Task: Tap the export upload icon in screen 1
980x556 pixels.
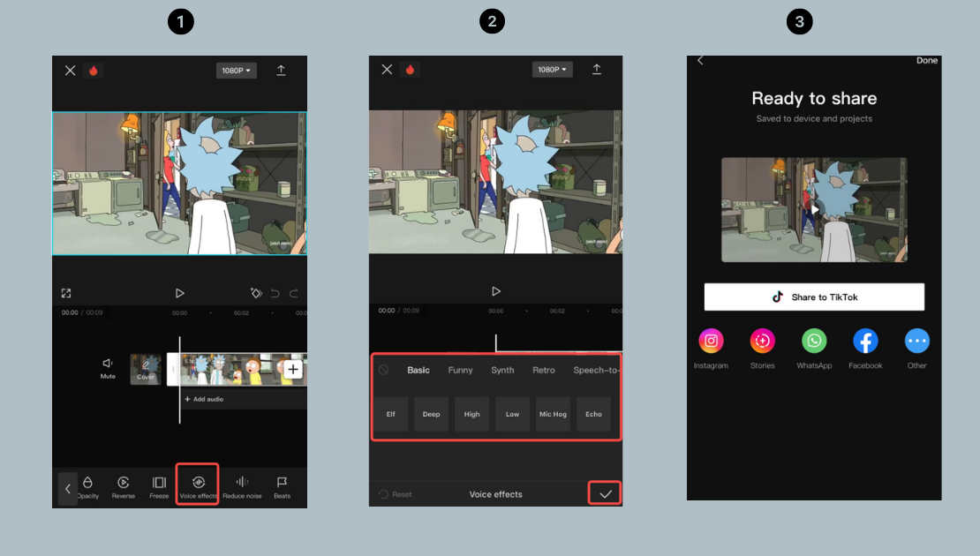Action: pyautogui.click(x=282, y=71)
